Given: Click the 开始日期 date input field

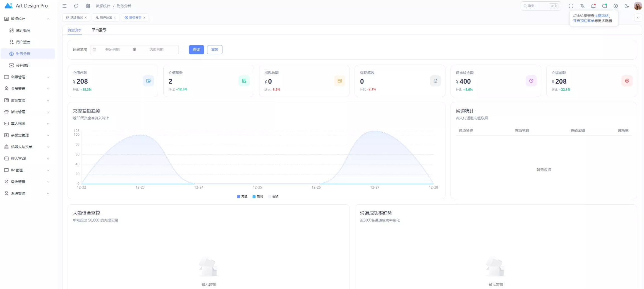Looking at the screenshot, I should point(112,50).
